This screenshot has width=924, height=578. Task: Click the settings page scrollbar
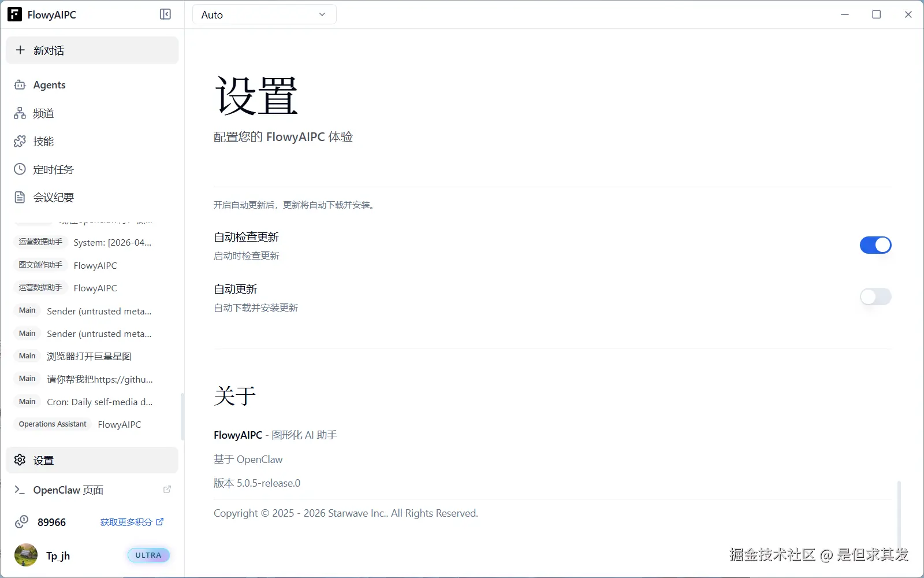(x=899, y=513)
